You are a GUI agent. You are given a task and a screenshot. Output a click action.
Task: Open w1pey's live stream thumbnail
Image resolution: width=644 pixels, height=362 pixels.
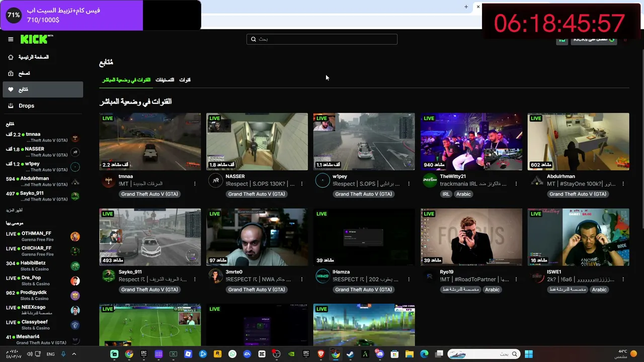[364, 141]
